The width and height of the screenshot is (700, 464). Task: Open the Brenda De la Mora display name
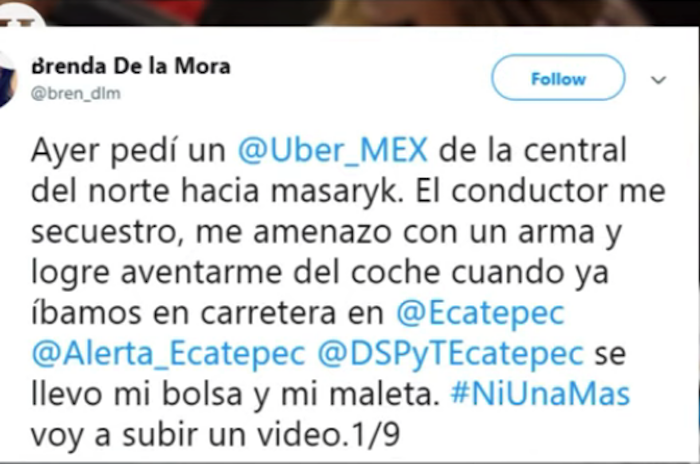[x=131, y=66]
